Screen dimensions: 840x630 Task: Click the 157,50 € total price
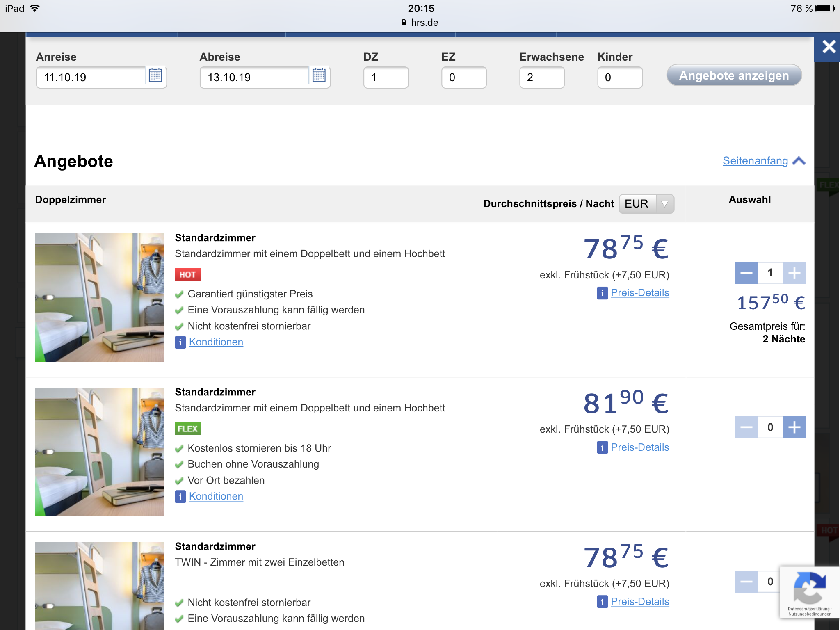pyautogui.click(x=771, y=302)
